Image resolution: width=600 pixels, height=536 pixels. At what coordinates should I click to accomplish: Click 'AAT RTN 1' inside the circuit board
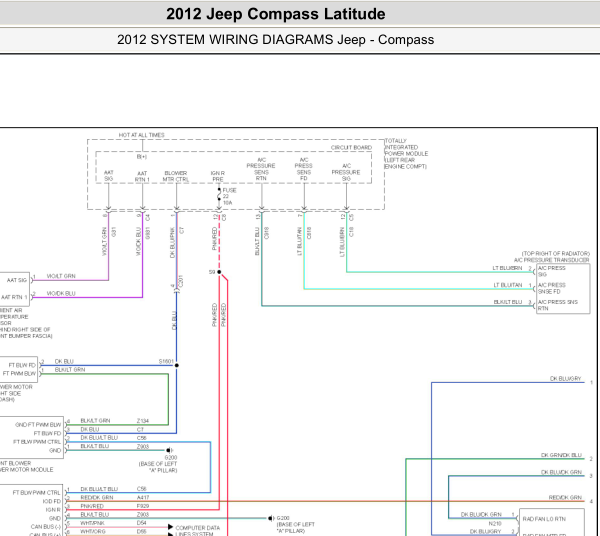click(x=142, y=176)
